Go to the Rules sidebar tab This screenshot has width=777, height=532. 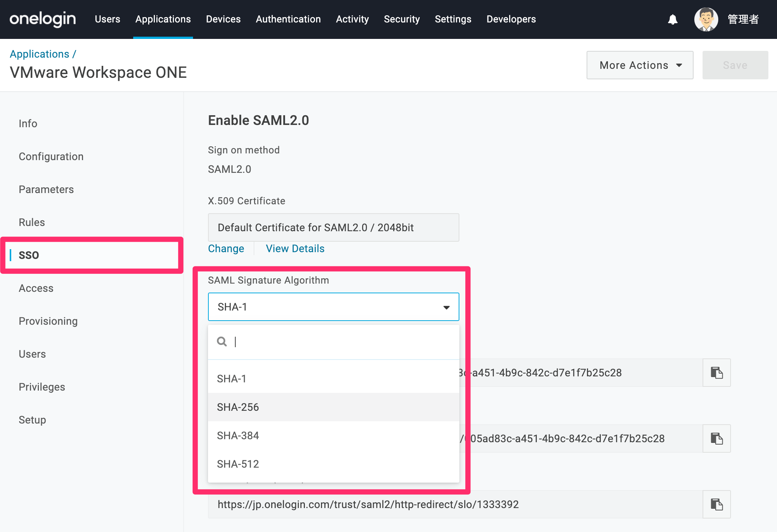[32, 222]
